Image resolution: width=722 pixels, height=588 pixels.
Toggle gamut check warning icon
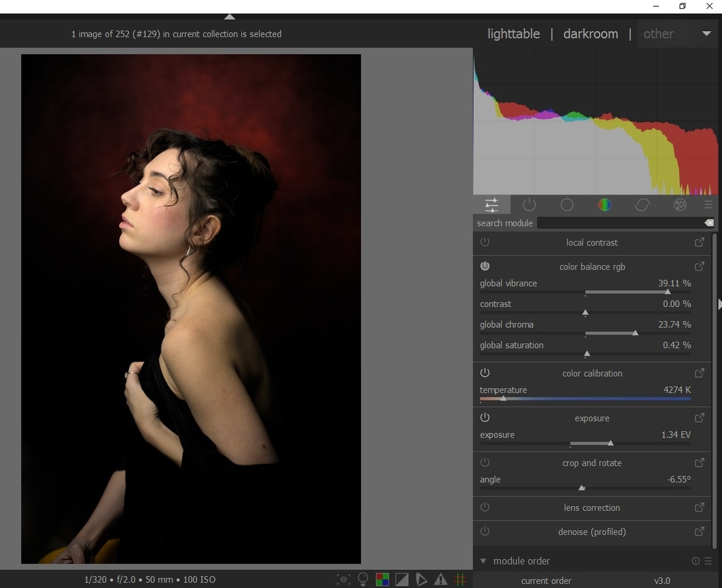(440, 580)
